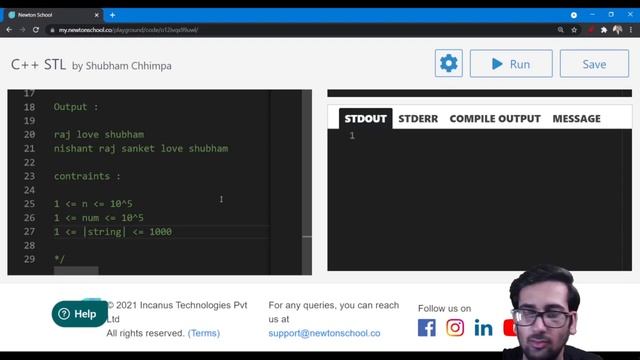
Task: Place cursor on line 27 string constraint
Action: 113,232
